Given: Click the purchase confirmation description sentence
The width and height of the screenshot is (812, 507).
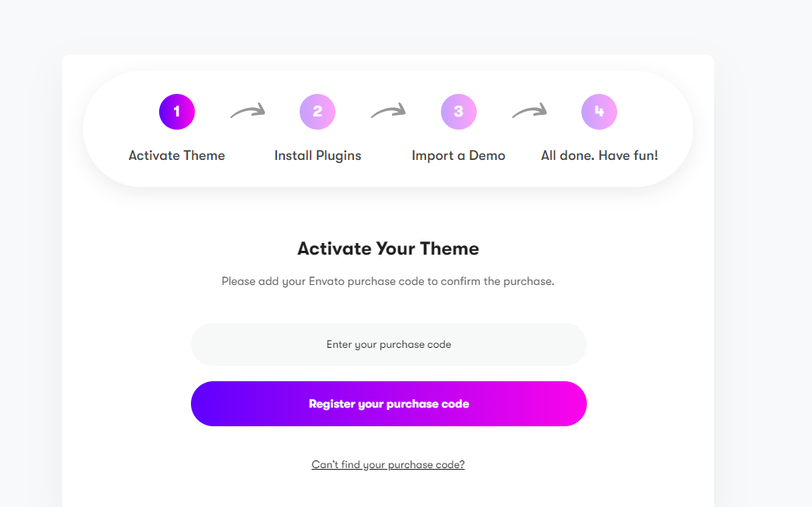Looking at the screenshot, I should (388, 281).
